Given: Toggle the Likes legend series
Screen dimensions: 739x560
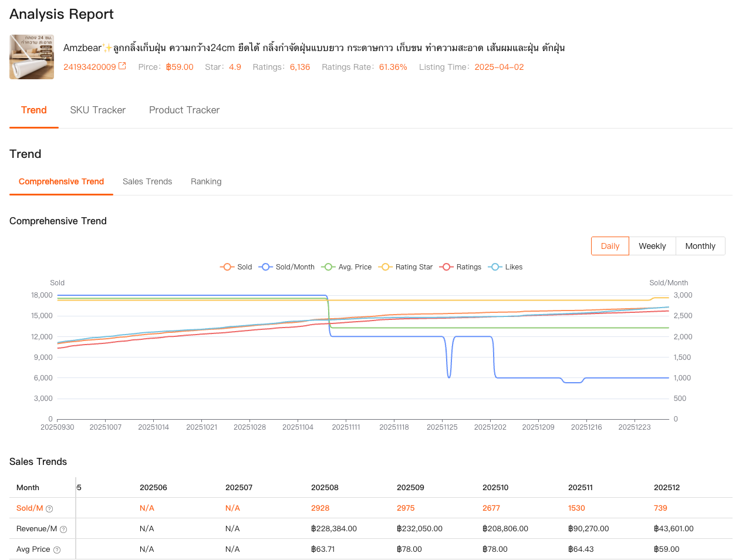Looking at the screenshot, I should tap(505, 267).
